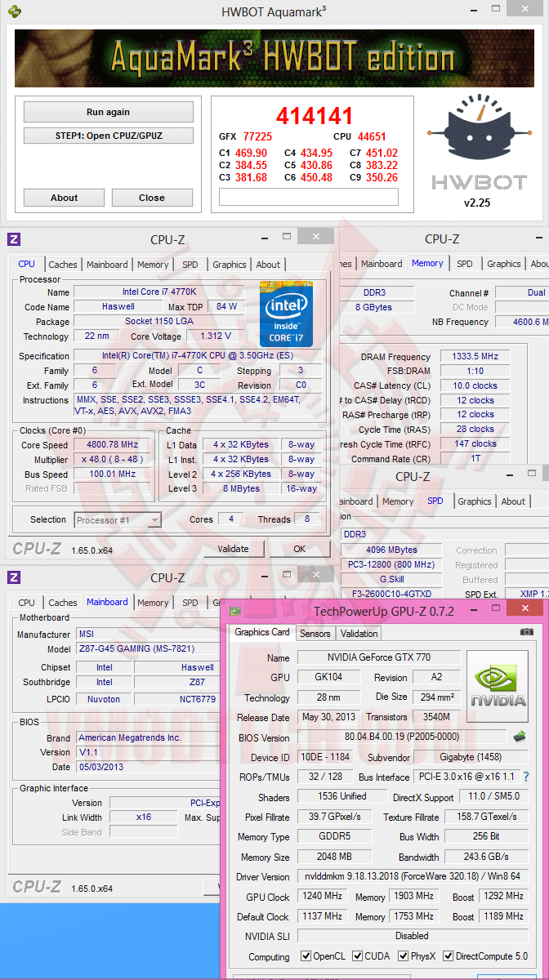
Task: Click the CPU-Z icon in the Mainboard tab window
Action: pyautogui.click(x=14, y=577)
